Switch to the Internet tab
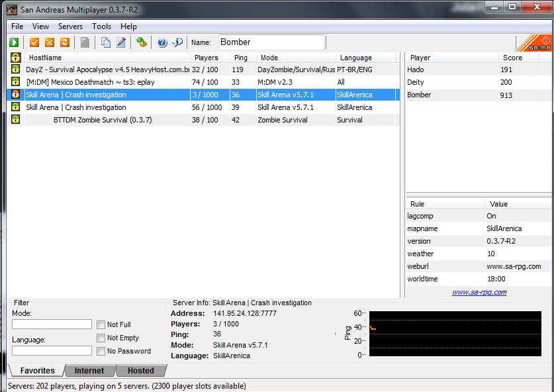This screenshot has height=392, width=554. pos(89,370)
